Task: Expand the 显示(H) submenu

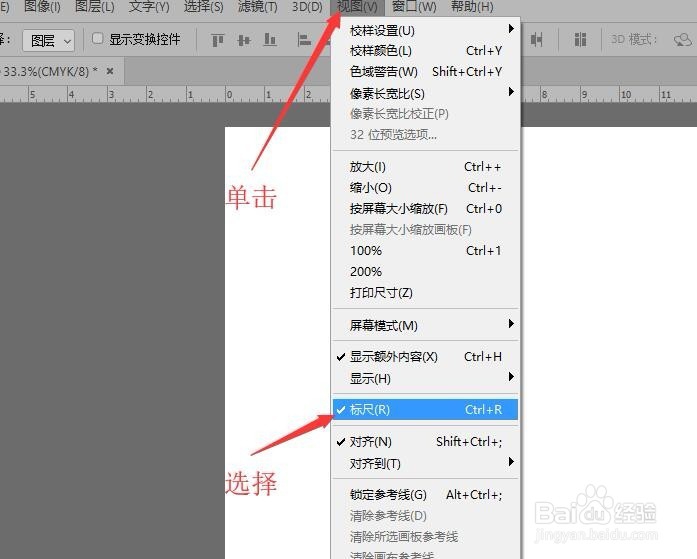Action: (x=425, y=379)
